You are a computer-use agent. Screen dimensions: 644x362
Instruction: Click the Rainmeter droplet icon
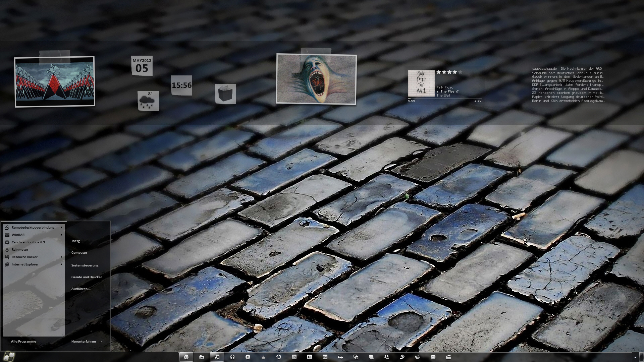[x=7, y=250]
